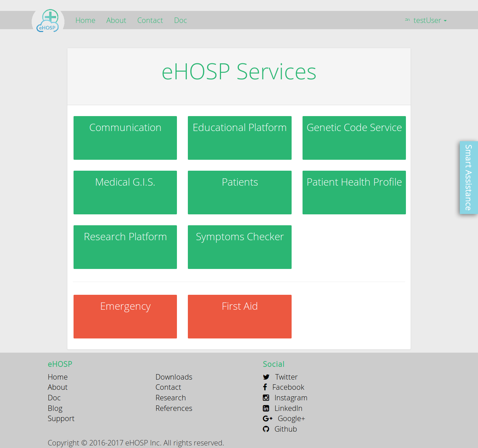This screenshot has width=478, height=448.
Task: Open the Genetic Code Service tile
Action: pyautogui.click(x=354, y=138)
